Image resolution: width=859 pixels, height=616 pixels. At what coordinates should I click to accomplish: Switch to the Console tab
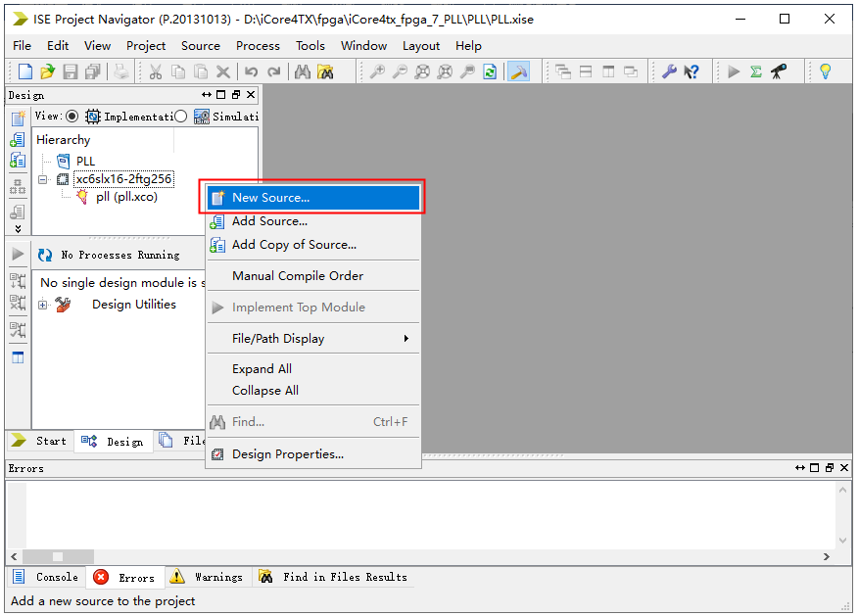tap(47, 577)
